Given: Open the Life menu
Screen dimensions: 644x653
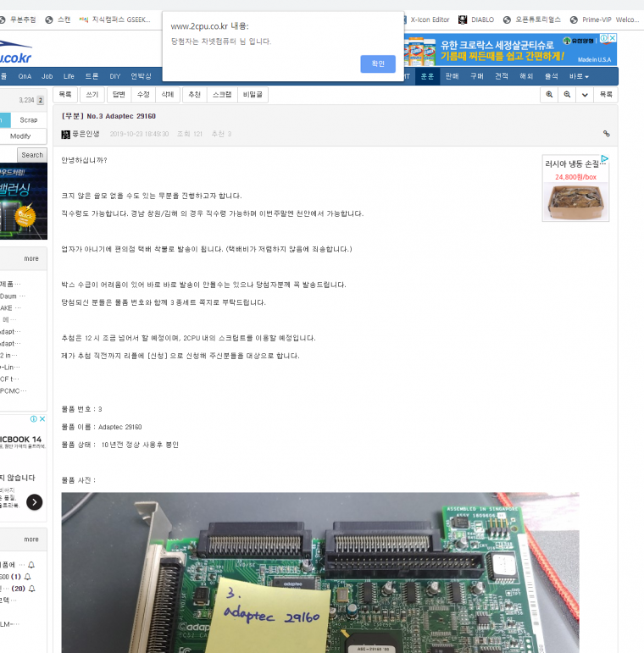Looking at the screenshot, I should (x=69, y=76).
